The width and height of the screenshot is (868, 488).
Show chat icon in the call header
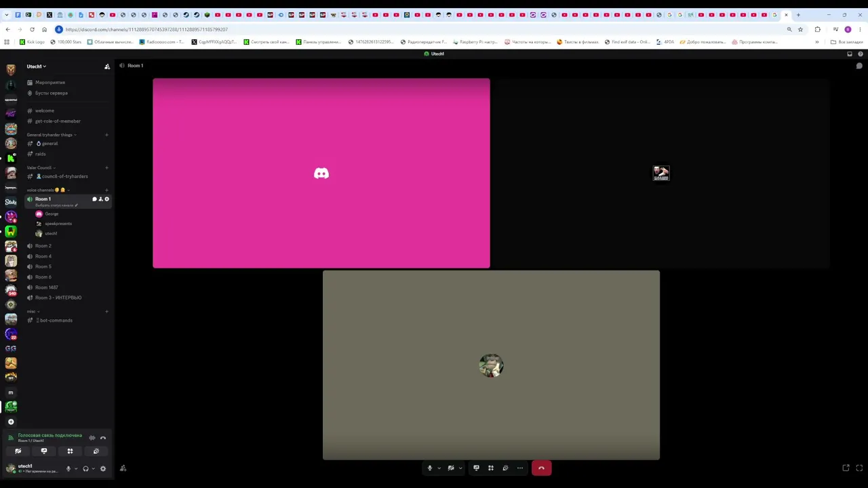pos(859,66)
